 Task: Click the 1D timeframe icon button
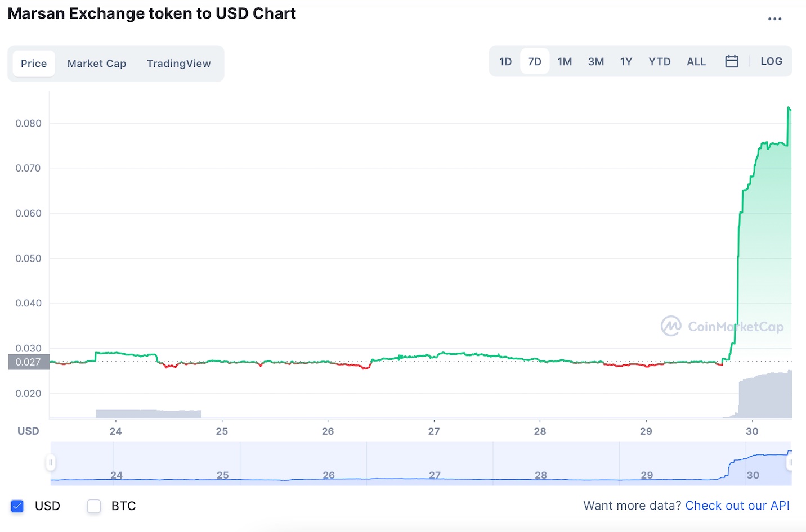(505, 61)
